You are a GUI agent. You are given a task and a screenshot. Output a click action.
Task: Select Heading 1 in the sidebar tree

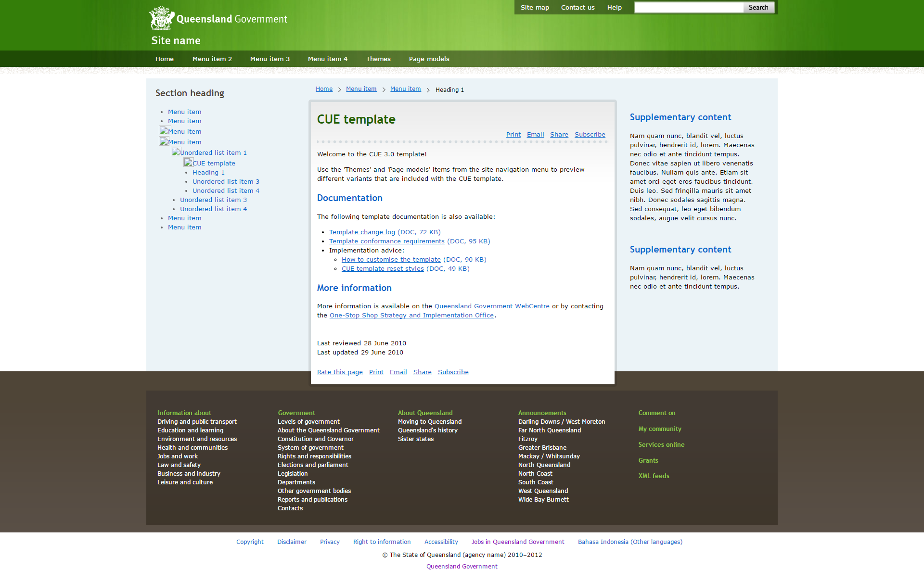point(208,172)
